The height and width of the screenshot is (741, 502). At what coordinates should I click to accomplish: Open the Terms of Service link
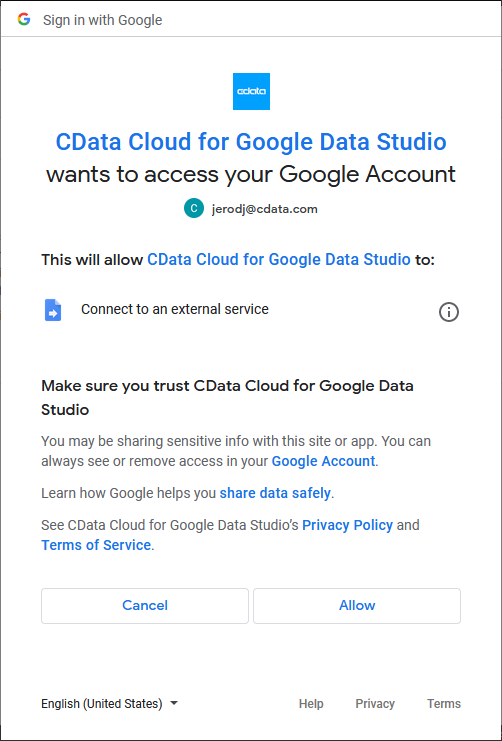[x=96, y=545]
